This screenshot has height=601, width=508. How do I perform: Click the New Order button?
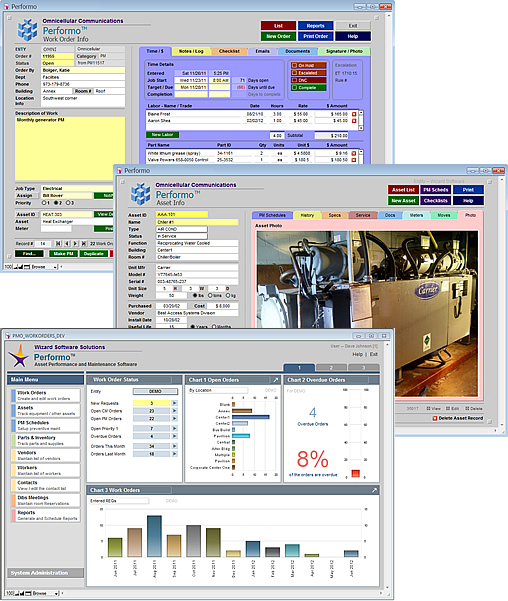coord(278,36)
